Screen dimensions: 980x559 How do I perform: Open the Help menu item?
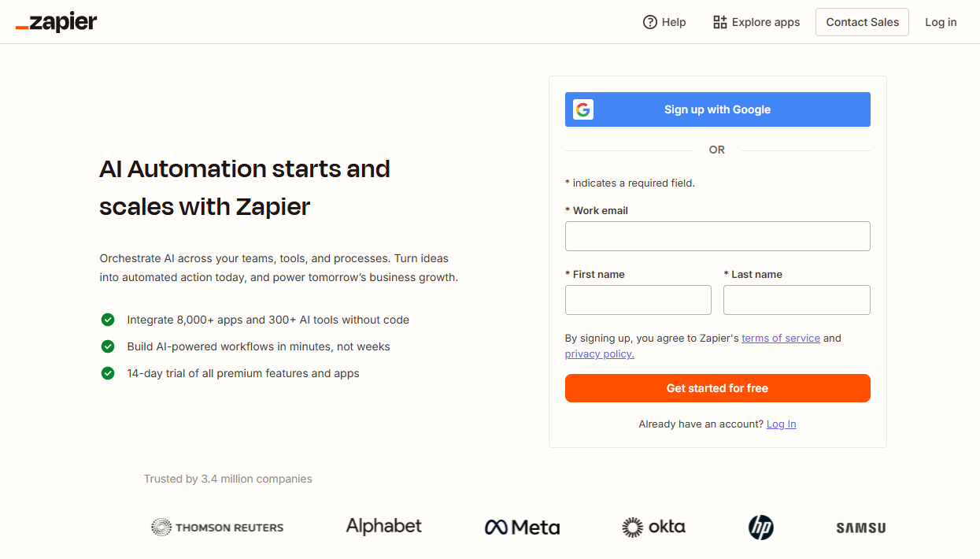(x=673, y=22)
